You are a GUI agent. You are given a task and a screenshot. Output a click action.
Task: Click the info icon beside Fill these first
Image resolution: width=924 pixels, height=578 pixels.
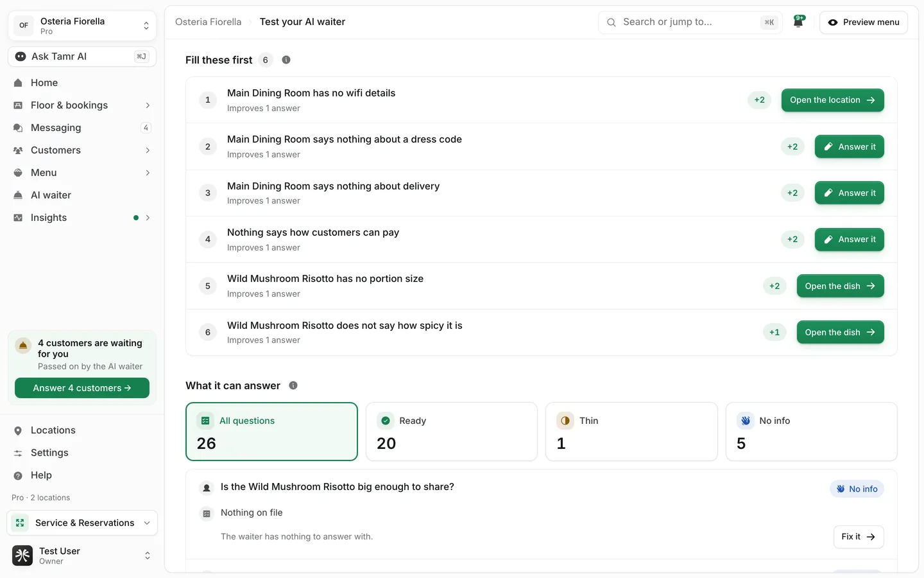coord(286,60)
